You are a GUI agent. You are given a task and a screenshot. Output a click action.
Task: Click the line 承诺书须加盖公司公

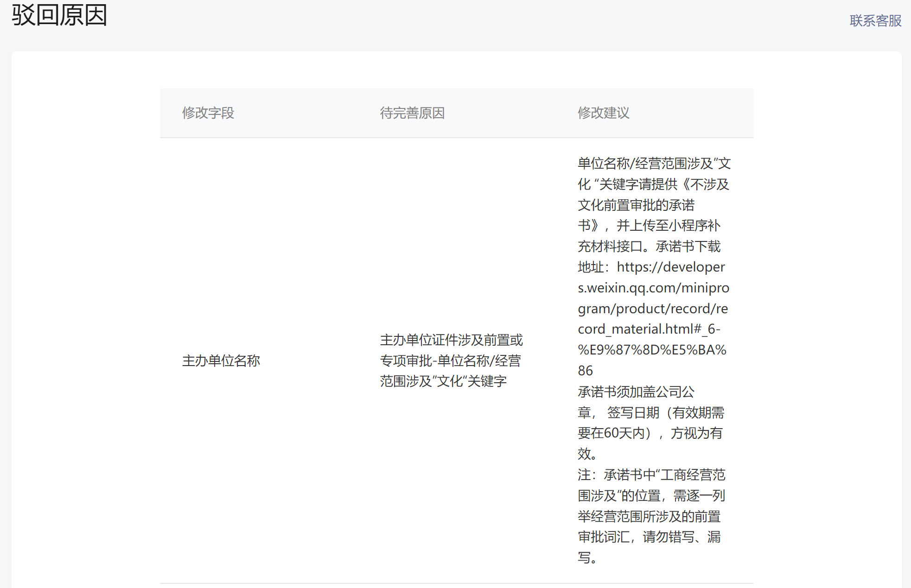636,392
